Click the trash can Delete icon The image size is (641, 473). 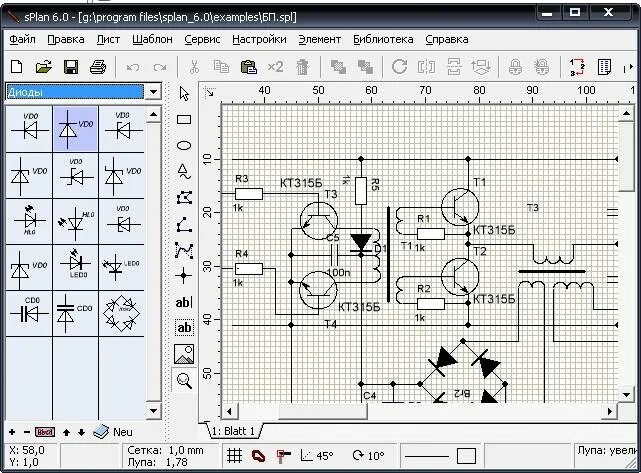(303, 67)
